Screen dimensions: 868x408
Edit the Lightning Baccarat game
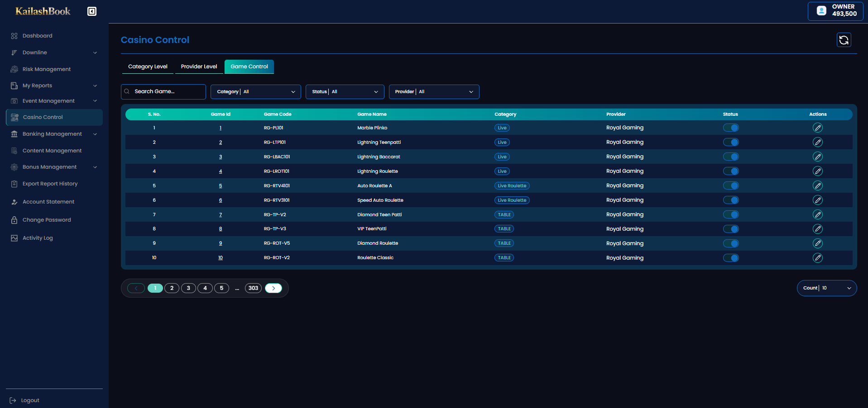(x=818, y=157)
